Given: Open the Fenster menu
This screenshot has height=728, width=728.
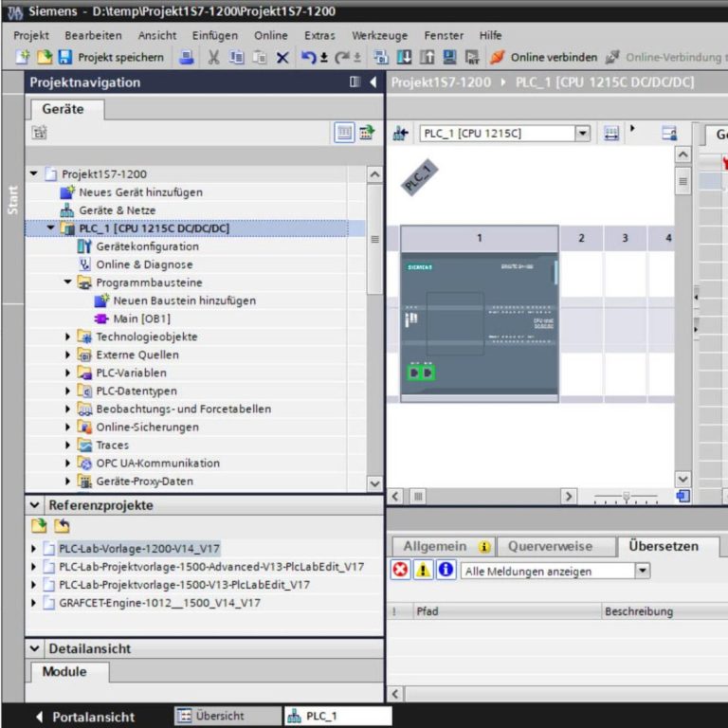Looking at the screenshot, I should (444, 35).
